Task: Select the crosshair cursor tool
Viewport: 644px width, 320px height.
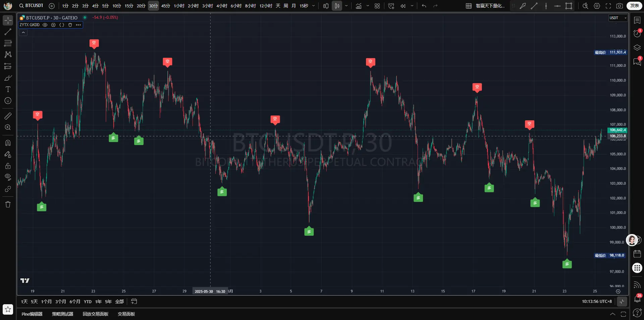Action: [x=8, y=20]
